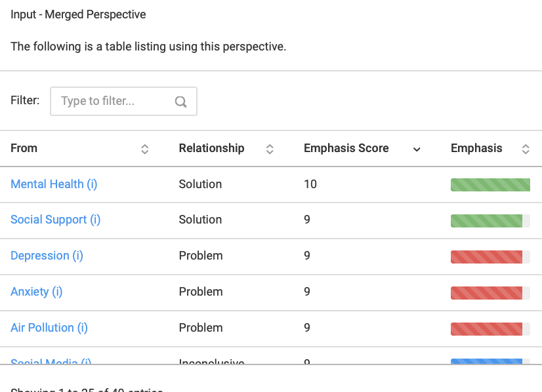Click Anxiety red emphasis bar
The height and width of the screenshot is (392, 542).
point(487,293)
